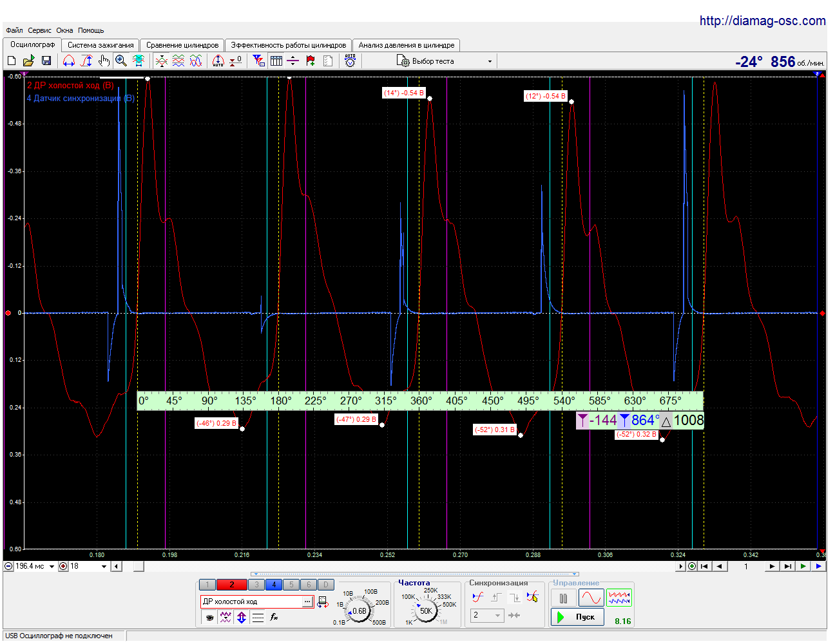Click the notes sheet icon
This screenshot has height=644, width=835.
pos(328,61)
